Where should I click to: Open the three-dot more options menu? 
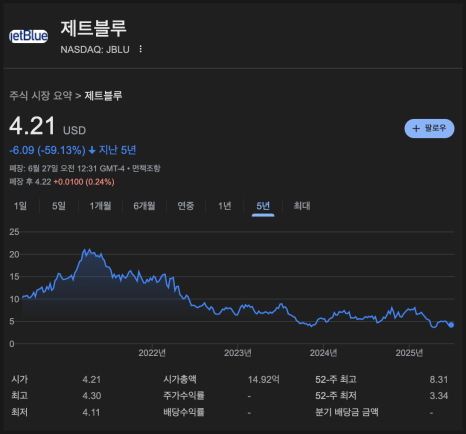pyautogui.click(x=141, y=49)
